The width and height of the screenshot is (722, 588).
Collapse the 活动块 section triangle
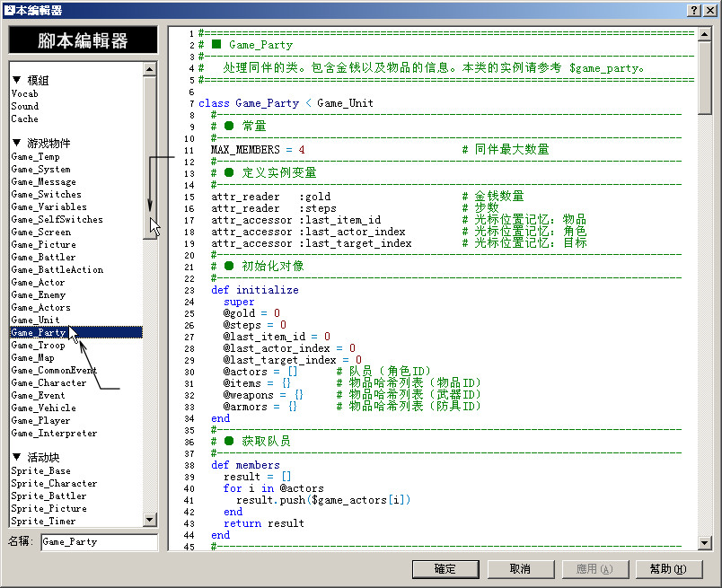pos(16,457)
